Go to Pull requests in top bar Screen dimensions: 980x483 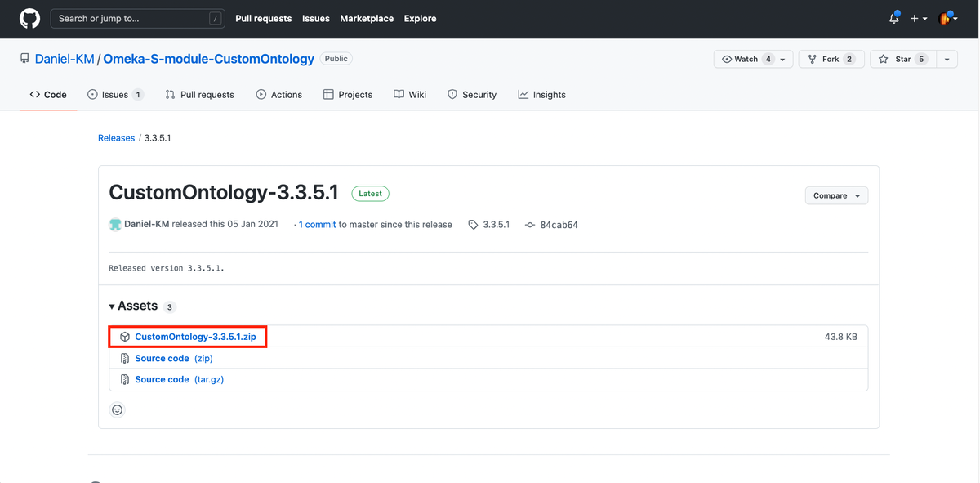262,18
